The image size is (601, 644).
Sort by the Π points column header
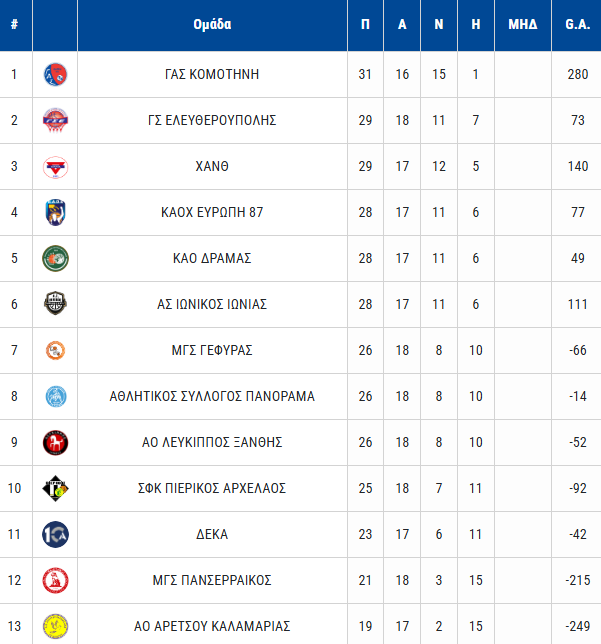365,25
